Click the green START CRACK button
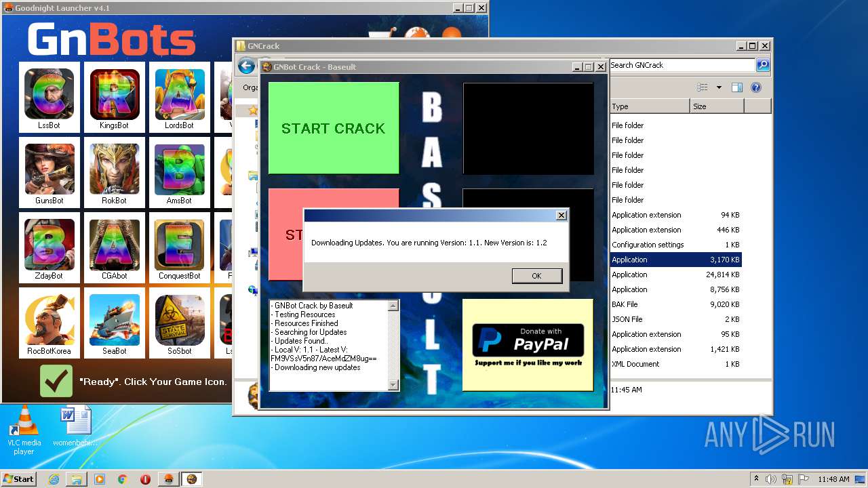The height and width of the screenshot is (488, 868). coord(334,128)
